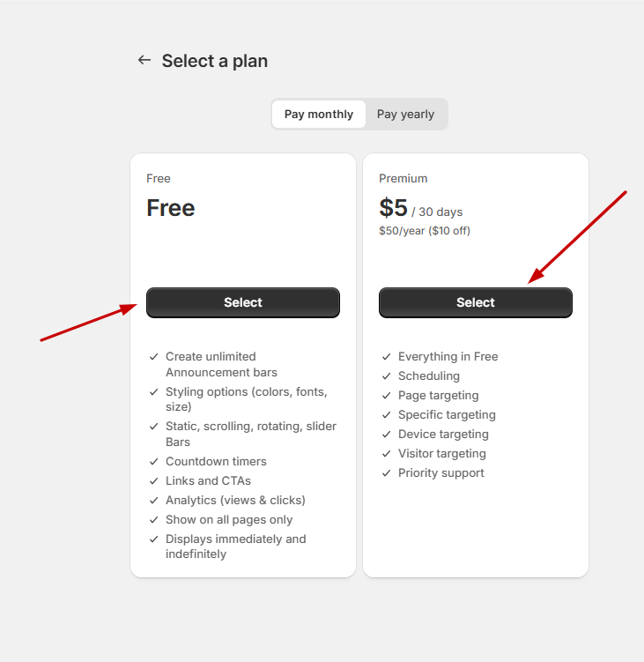
Task: Switch billing to Pay yearly
Action: (405, 114)
